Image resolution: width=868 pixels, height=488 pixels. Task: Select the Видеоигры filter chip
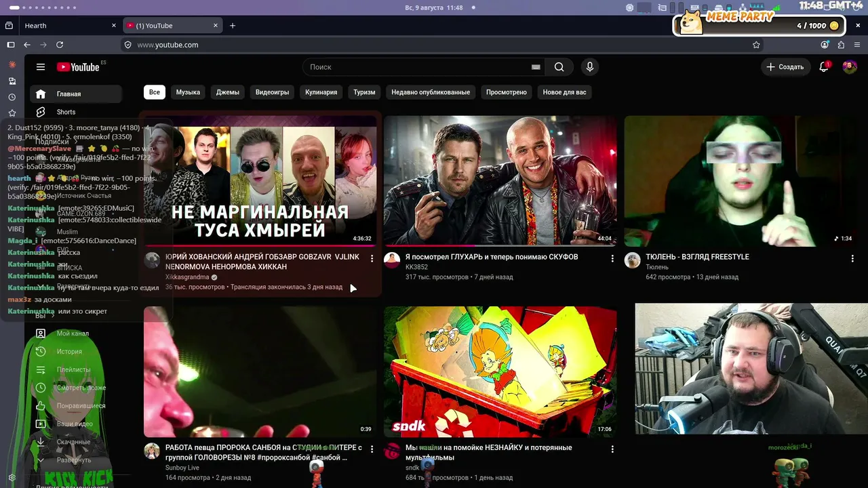click(272, 92)
